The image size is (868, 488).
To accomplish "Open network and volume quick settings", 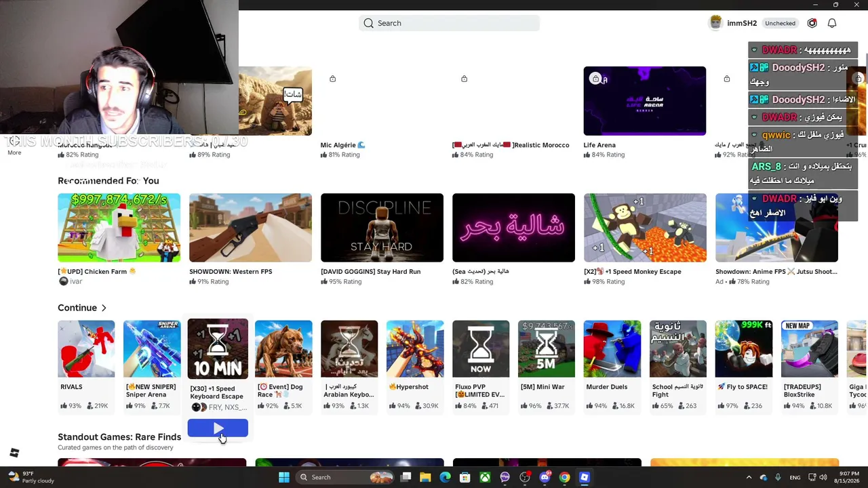I will click(x=817, y=477).
